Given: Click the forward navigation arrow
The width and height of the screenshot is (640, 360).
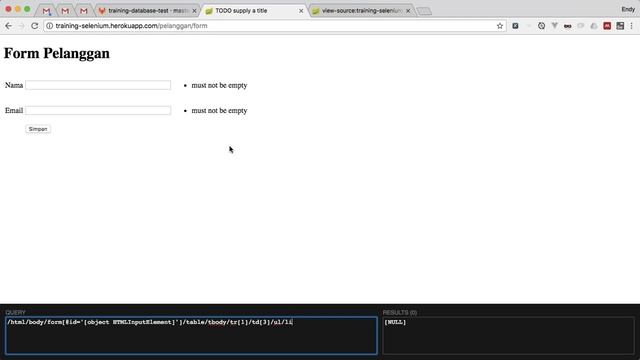Looking at the screenshot, I should pyautogui.click(x=21, y=26).
